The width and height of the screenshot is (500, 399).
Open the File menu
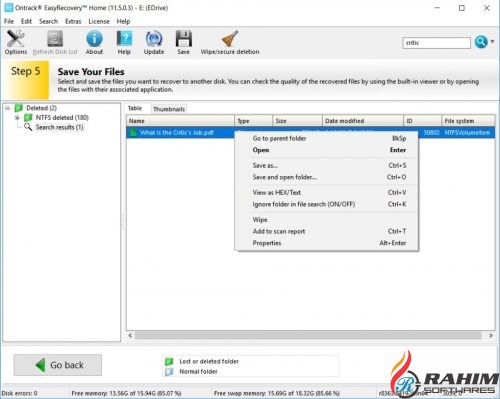9,21
